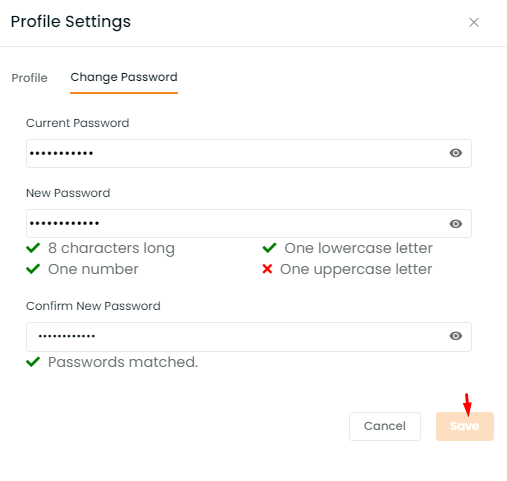Close the Profile Settings dialog
The width and height of the screenshot is (507, 481).
point(474,23)
